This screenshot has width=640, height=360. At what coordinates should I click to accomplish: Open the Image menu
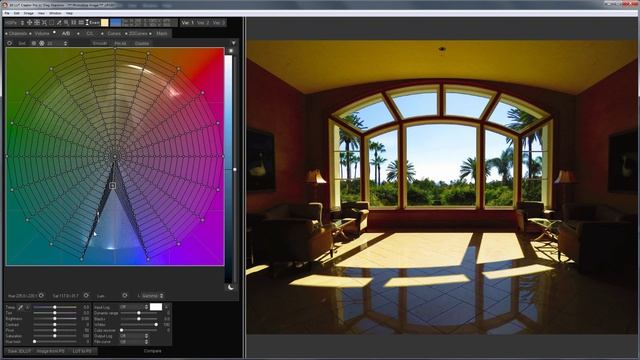tap(29, 13)
